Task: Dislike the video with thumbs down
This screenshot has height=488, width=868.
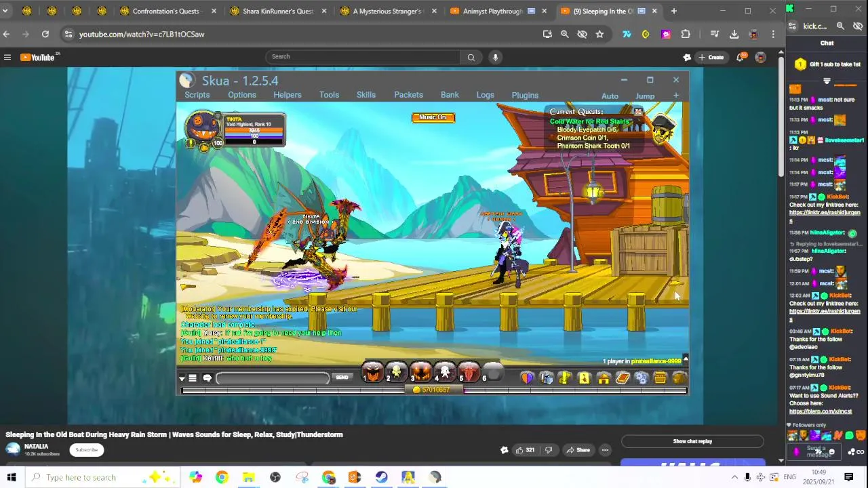Action: [x=549, y=450]
